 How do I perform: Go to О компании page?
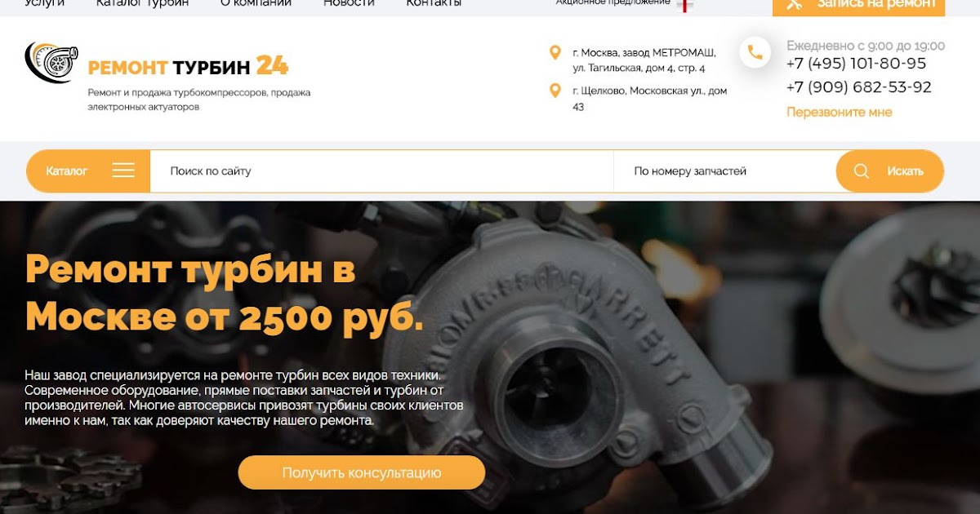pyautogui.click(x=256, y=3)
